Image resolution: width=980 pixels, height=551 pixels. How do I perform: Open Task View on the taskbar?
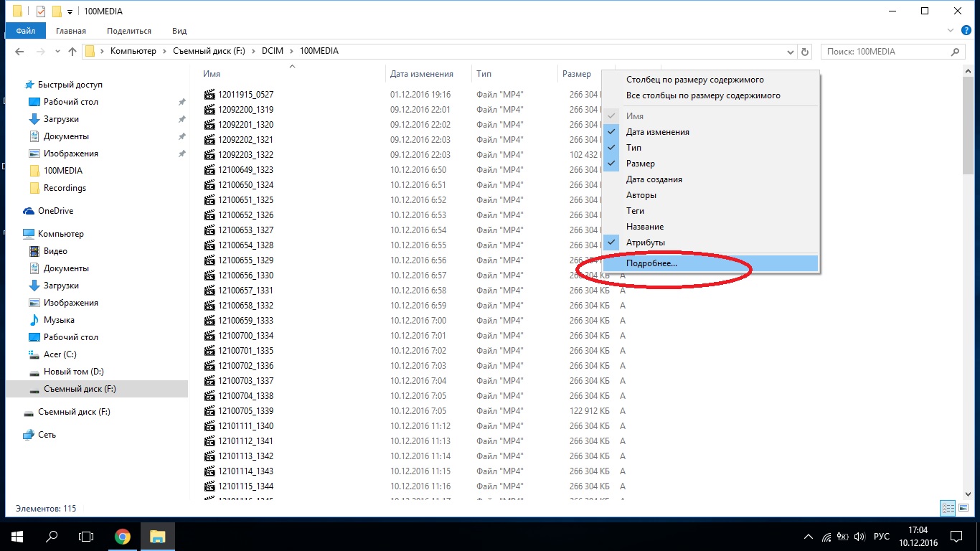click(x=86, y=536)
